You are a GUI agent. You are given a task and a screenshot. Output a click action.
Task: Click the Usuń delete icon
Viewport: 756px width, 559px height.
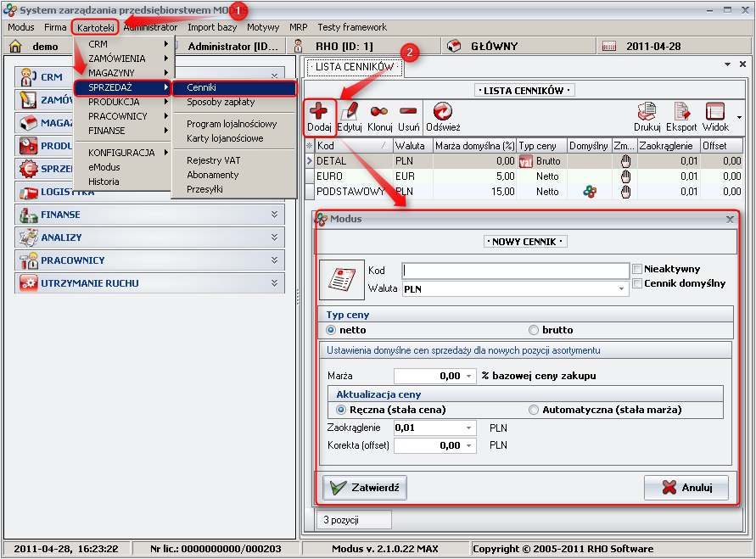pyautogui.click(x=408, y=112)
